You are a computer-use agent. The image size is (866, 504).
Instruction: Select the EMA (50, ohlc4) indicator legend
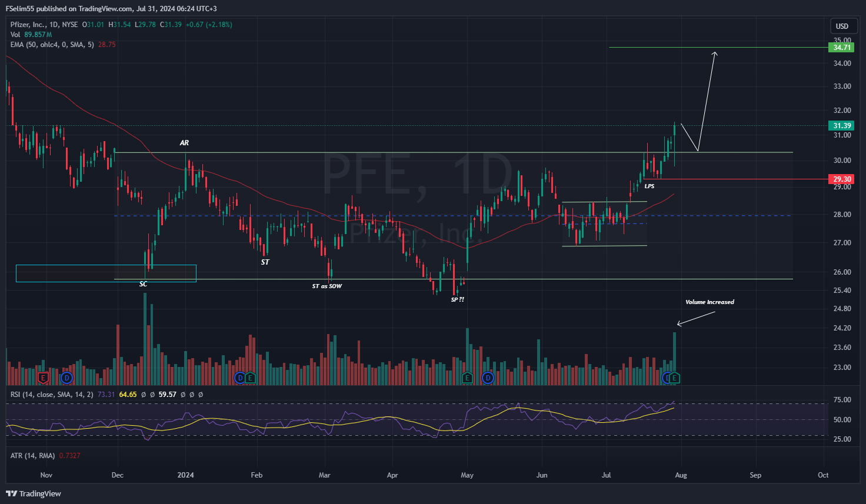click(52, 45)
